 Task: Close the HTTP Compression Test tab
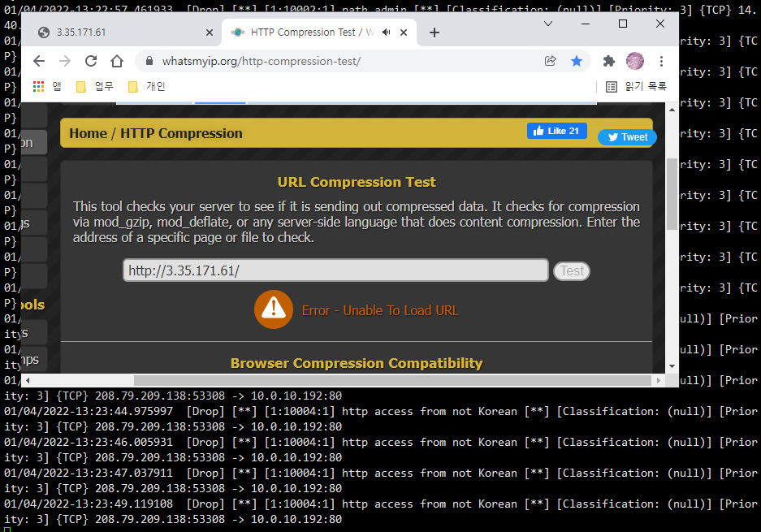tap(404, 32)
